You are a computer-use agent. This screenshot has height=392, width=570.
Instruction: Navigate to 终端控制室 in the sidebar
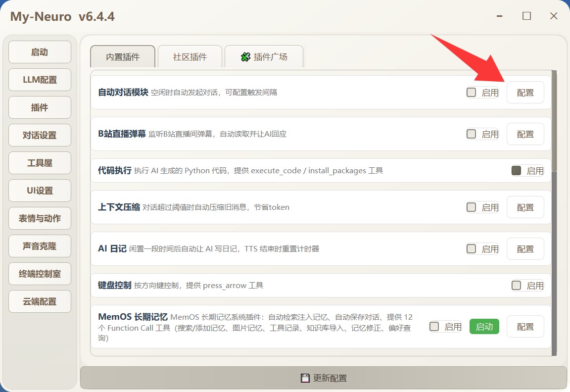point(40,274)
